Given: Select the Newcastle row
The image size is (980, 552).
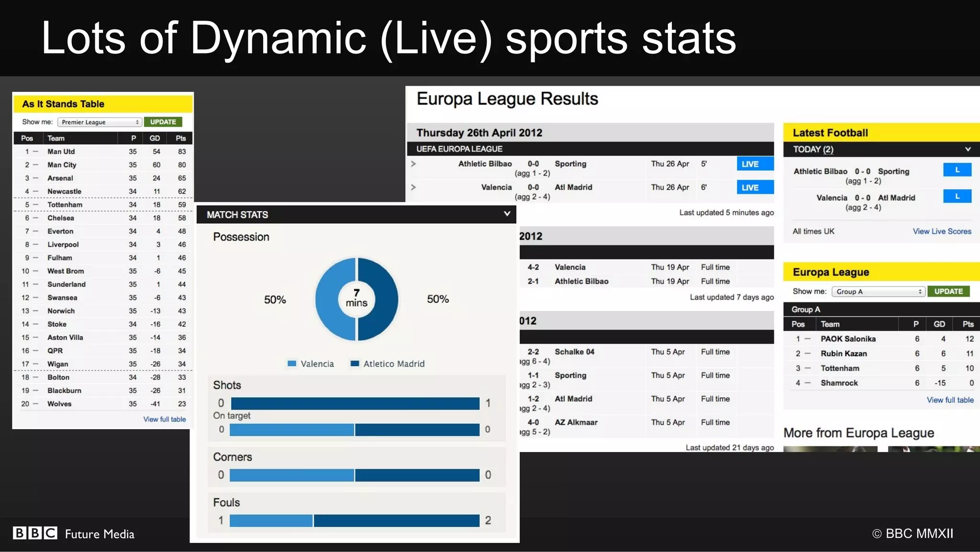Looking at the screenshot, I should (103, 191).
